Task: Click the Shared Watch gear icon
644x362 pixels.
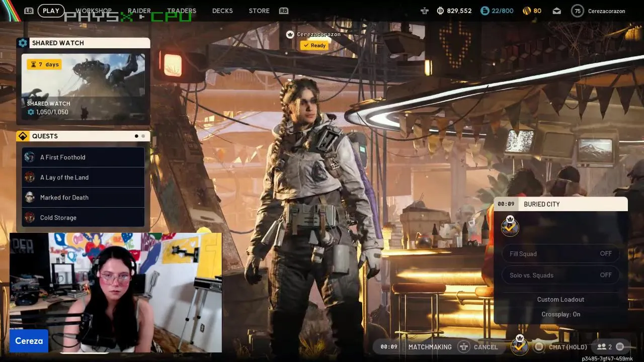Action: [x=23, y=43]
